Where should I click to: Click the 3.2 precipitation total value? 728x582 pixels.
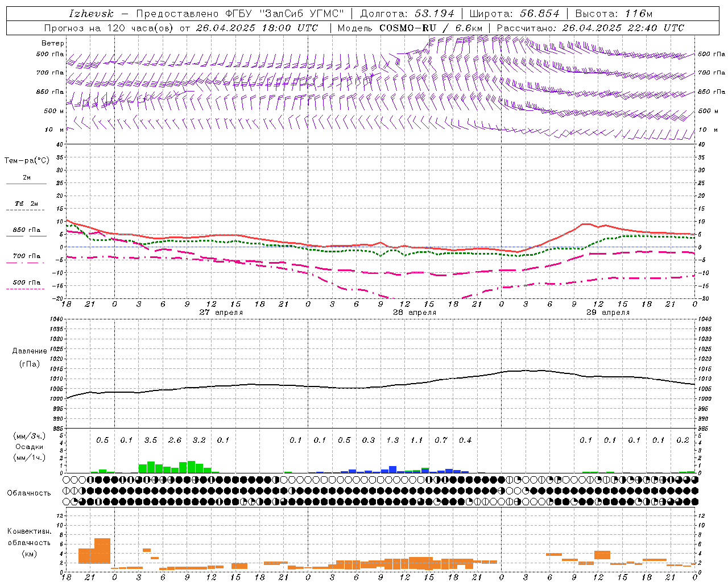199,440
